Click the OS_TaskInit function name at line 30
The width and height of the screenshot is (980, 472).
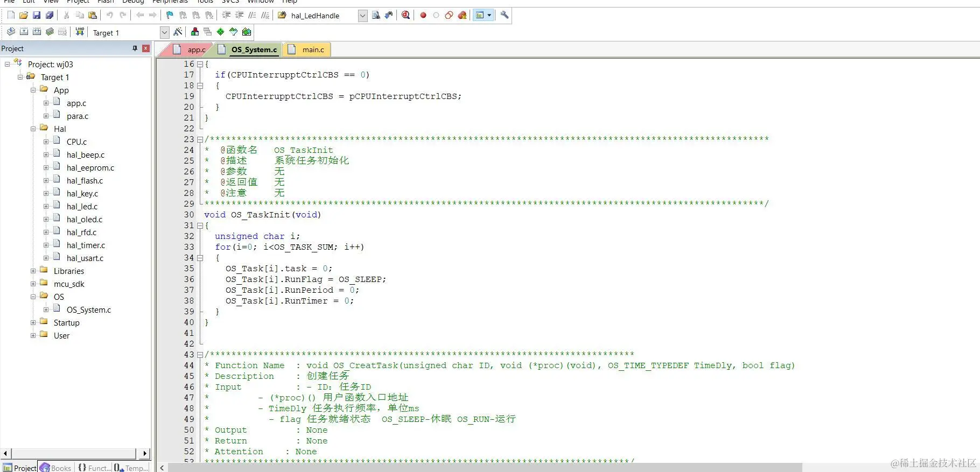(260, 215)
